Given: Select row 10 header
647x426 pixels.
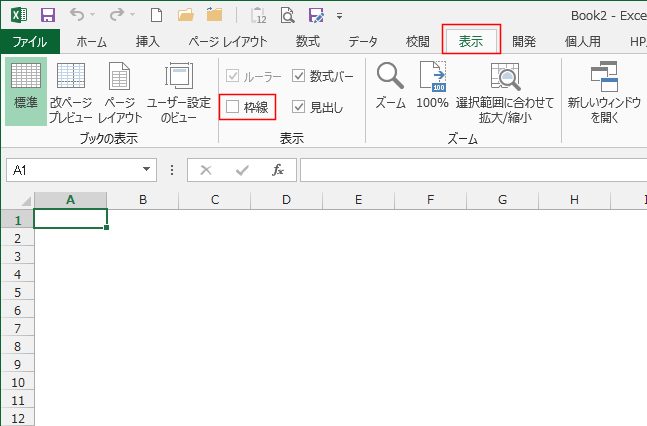Looking at the screenshot, I should click(17, 382).
